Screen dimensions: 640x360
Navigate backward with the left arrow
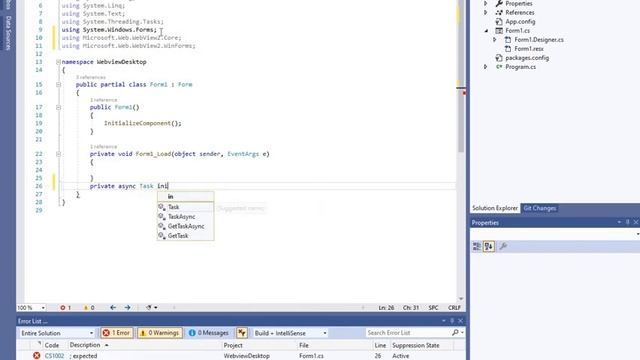coord(113,307)
